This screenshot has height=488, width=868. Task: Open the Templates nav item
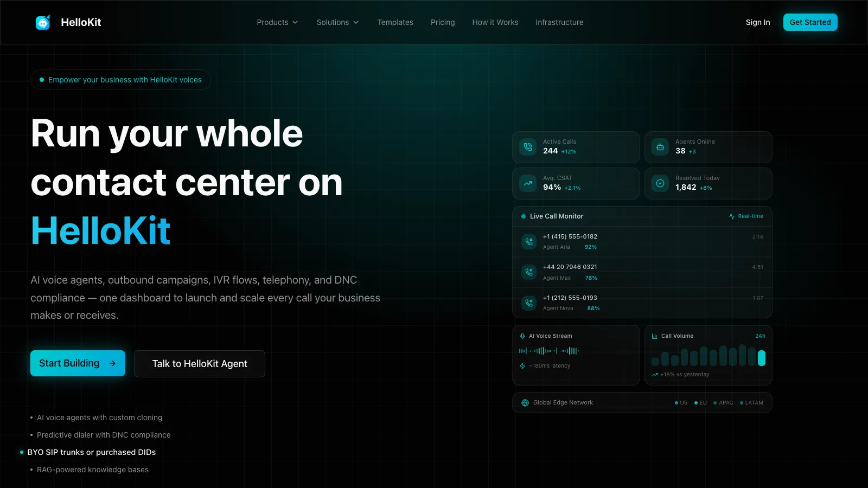395,22
